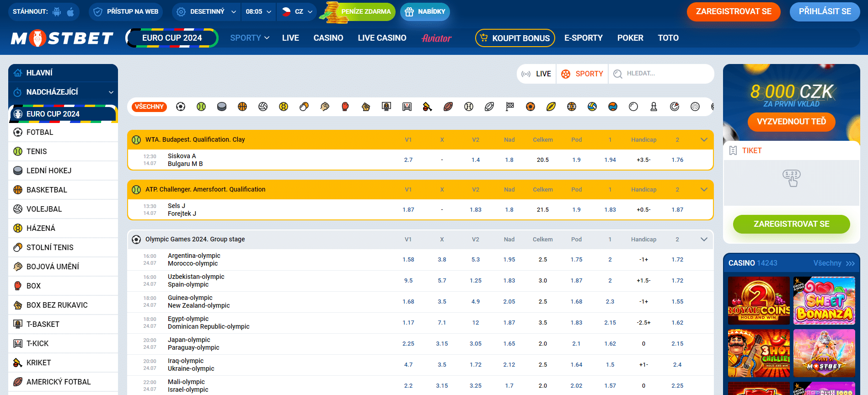Open the 08:05 time zone dropdown
This screenshot has width=868, height=395.
tap(258, 12)
